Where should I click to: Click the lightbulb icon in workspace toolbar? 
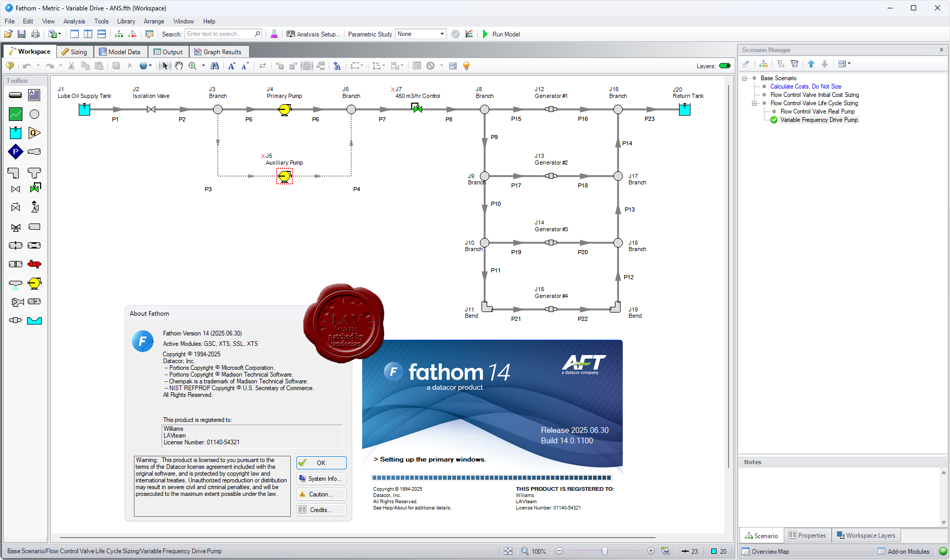pyautogui.click(x=466, y=66)
